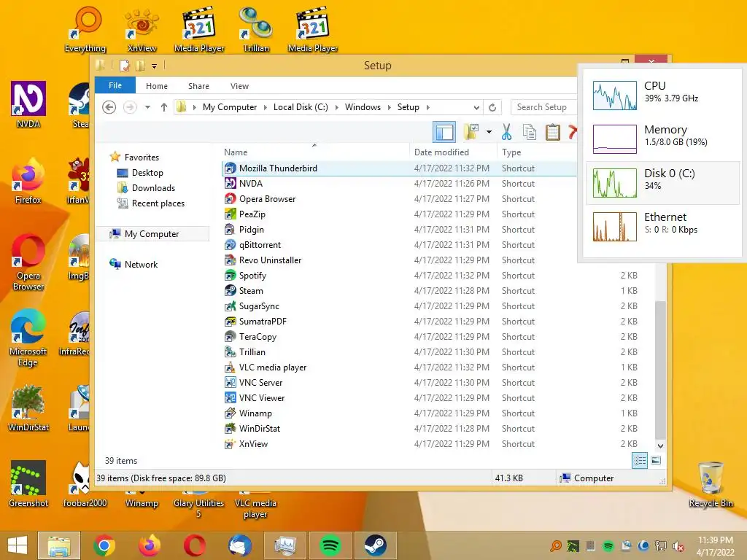This screenshot has height=560, width=747.
Task: Open the recent locations dropdown arrow
Action: point(147,107)
